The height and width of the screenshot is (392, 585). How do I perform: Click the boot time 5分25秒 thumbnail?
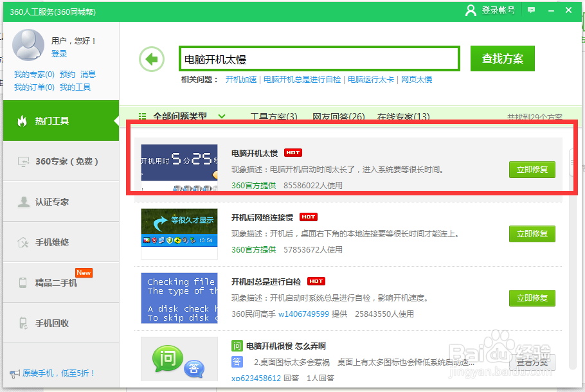tap(179, 167)
